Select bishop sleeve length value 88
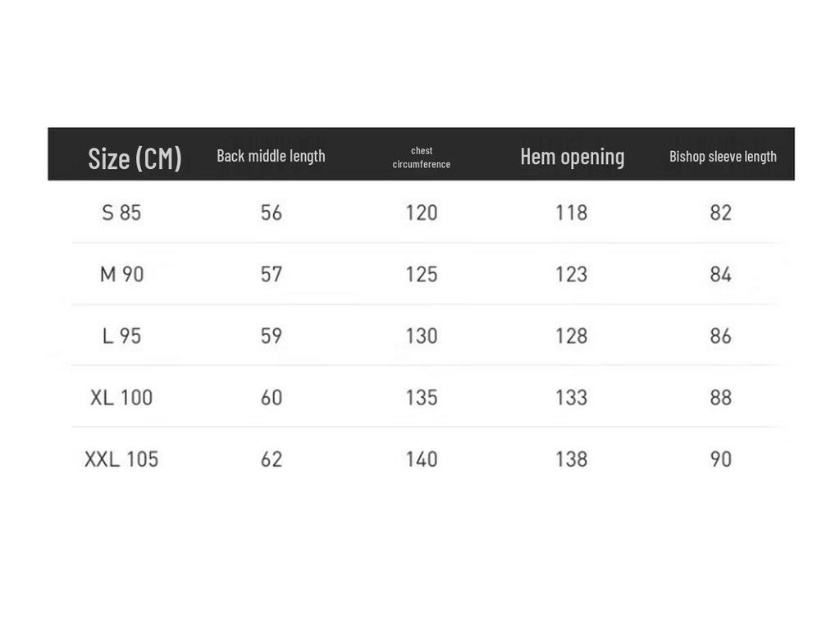840x630 pixels. point(720,397)
